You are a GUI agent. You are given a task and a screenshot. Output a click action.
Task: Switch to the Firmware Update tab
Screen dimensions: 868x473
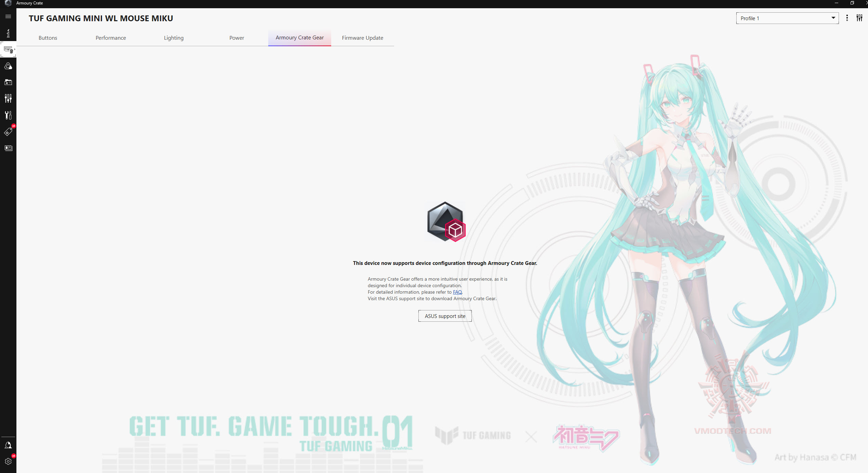click(x=362, y=38)
